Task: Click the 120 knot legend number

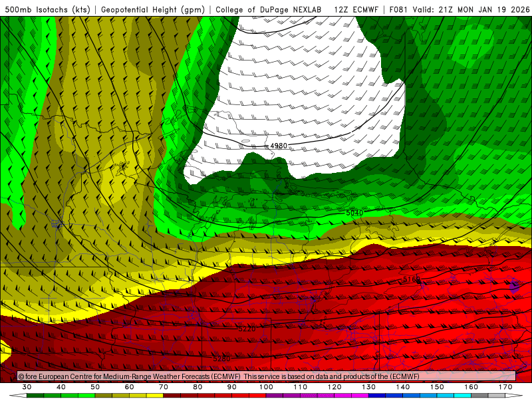Action: pyautogui.click(x=334, y=387)
